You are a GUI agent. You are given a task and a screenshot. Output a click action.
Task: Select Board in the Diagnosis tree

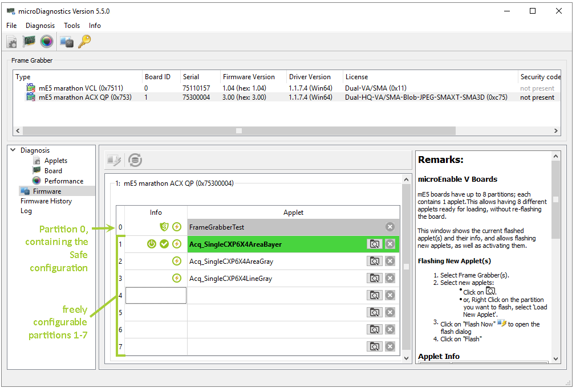[53, 171]
